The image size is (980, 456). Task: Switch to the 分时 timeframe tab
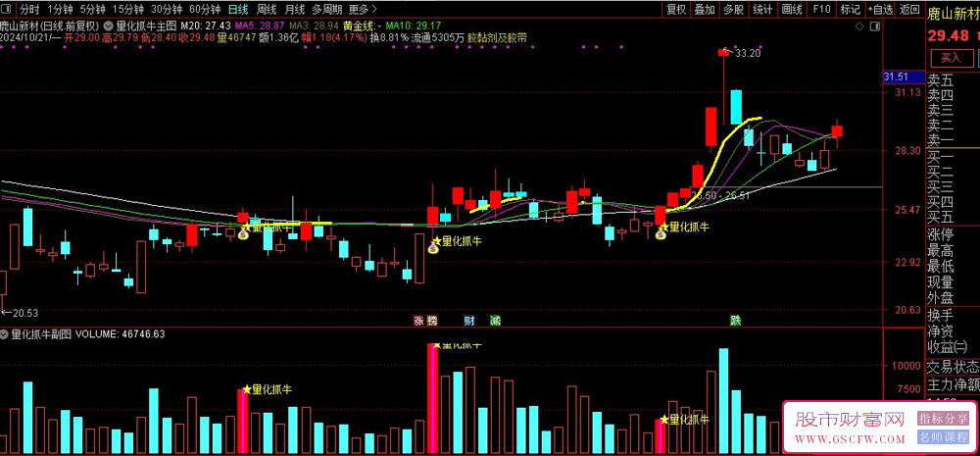[28, 10]
